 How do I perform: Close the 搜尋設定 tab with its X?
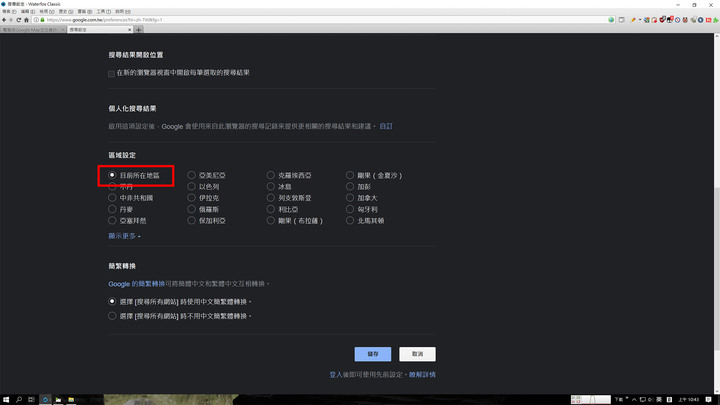[x=129, y=30]
